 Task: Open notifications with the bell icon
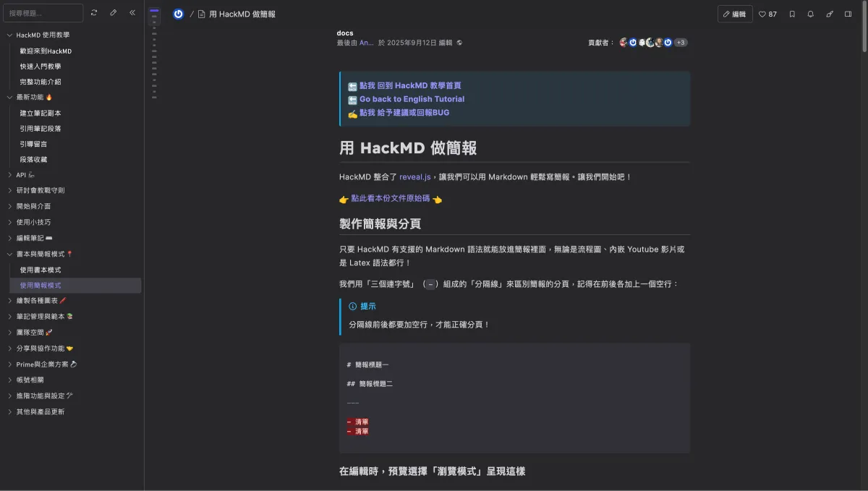811,14
